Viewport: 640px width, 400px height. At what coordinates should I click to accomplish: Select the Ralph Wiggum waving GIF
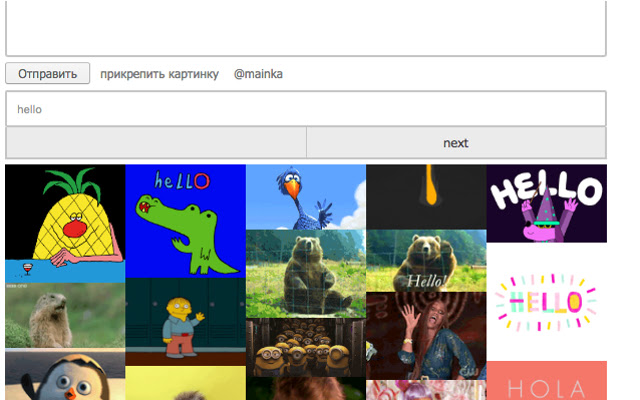pos(185,322)
